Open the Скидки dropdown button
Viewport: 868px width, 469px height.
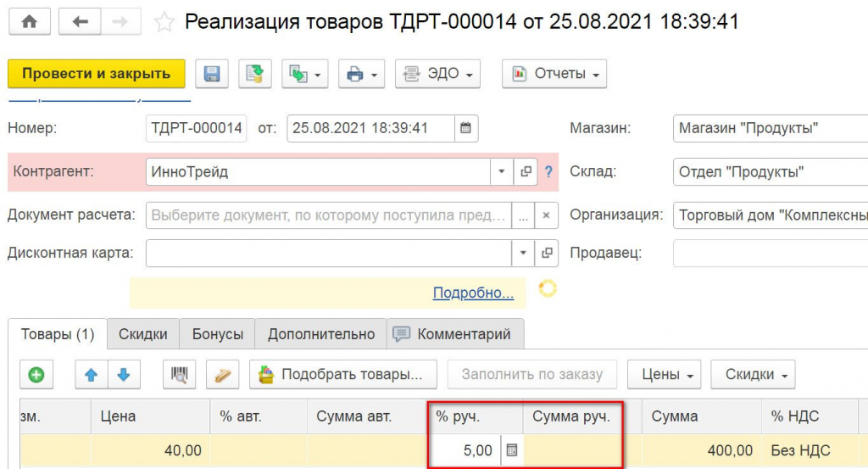(x=753, y=375)
